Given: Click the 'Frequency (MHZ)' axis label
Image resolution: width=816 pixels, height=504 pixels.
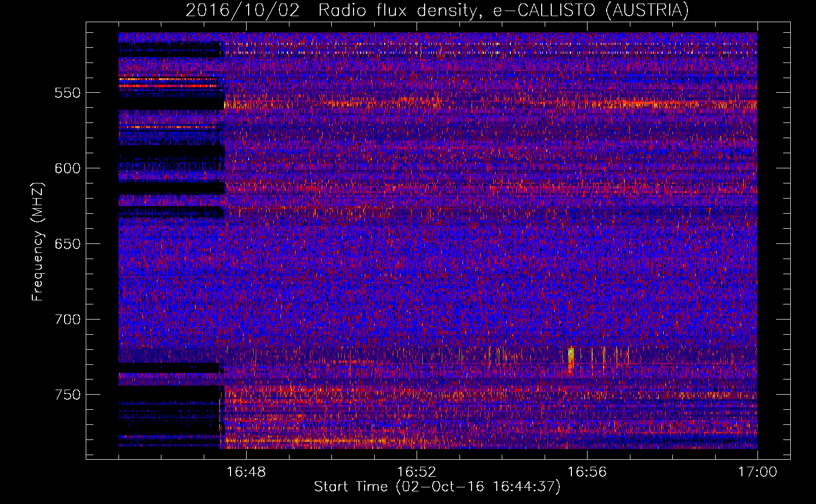Looking at the screenshot, I should coord(38,242).
